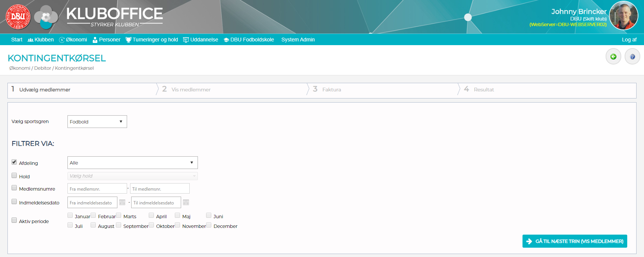Expand the Vælg sportsgren Fodbold dropdown
Image resolution: width=644 pixels, height=257 pixels.
[x=97, y=122]
